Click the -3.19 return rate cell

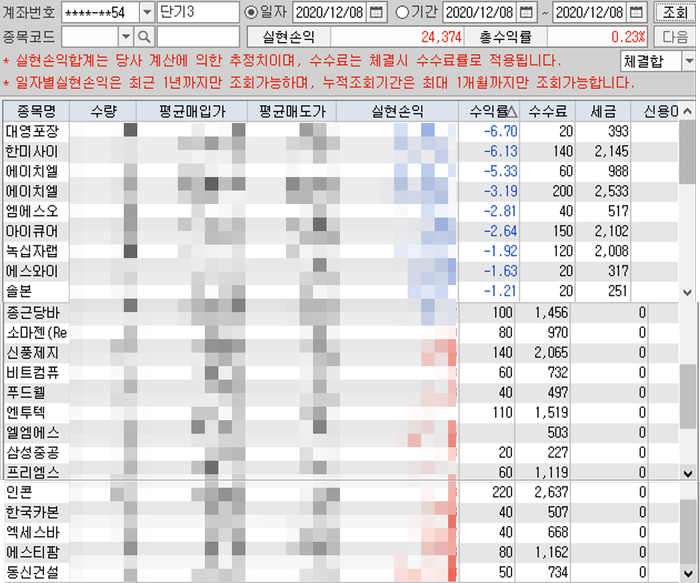pos(489,192)
